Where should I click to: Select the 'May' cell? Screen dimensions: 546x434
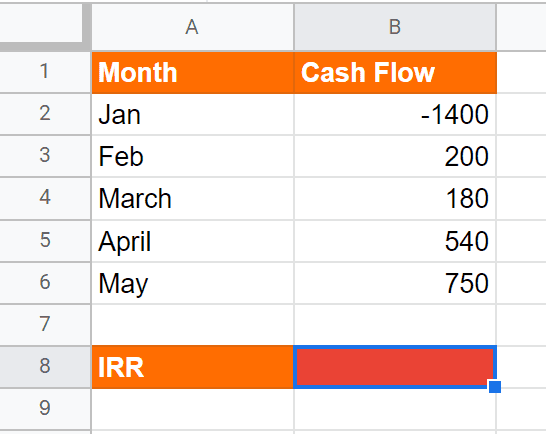click(193, 283)
